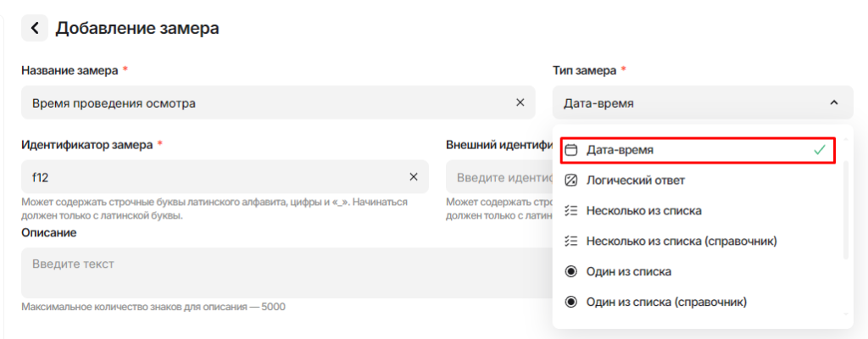Screen dimensions: 868x339
Task: Click the Описание label
Action: pos(48,233)
